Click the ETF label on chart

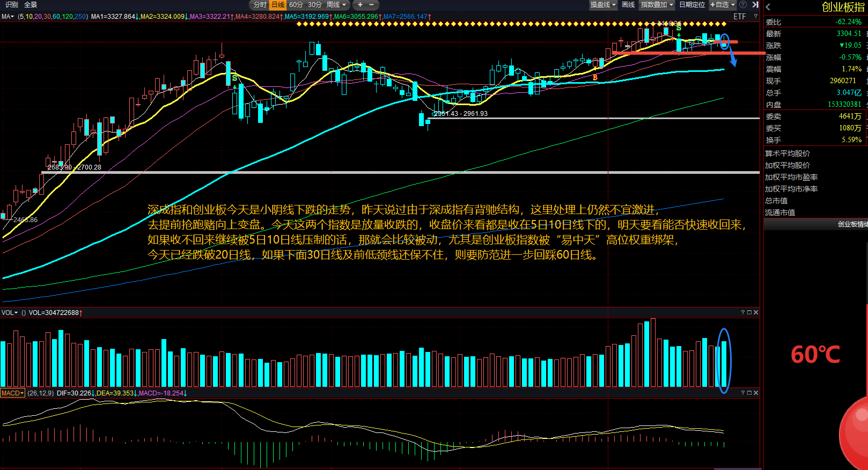click(x=739, y=17)
